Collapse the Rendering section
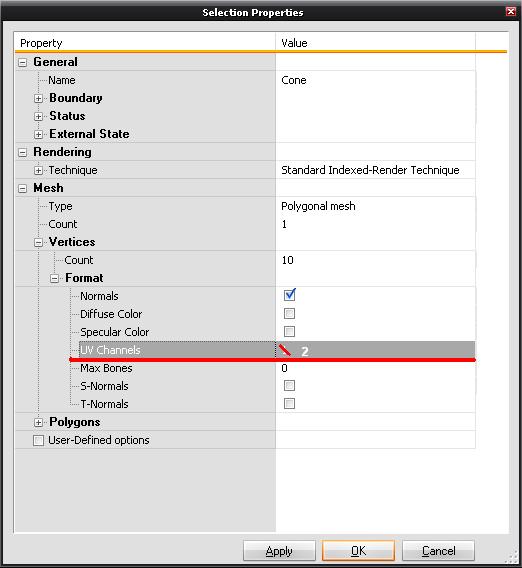522x568 pixels. click(22, 153)
